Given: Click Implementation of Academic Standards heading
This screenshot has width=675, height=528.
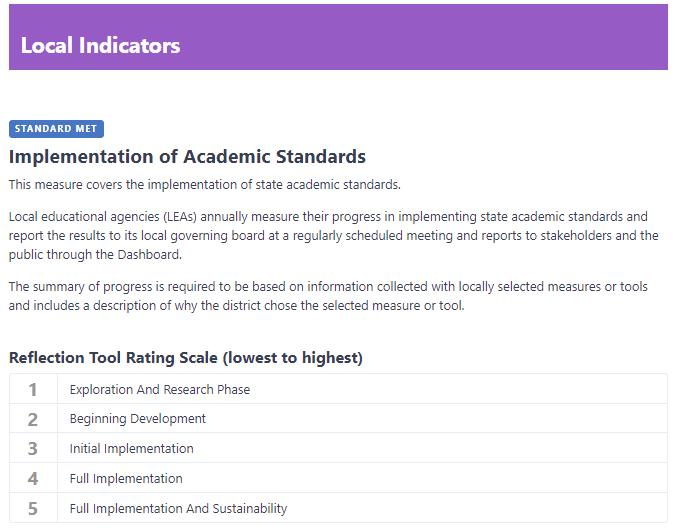Looking at the screenshot, I should (x=187, y=157).
